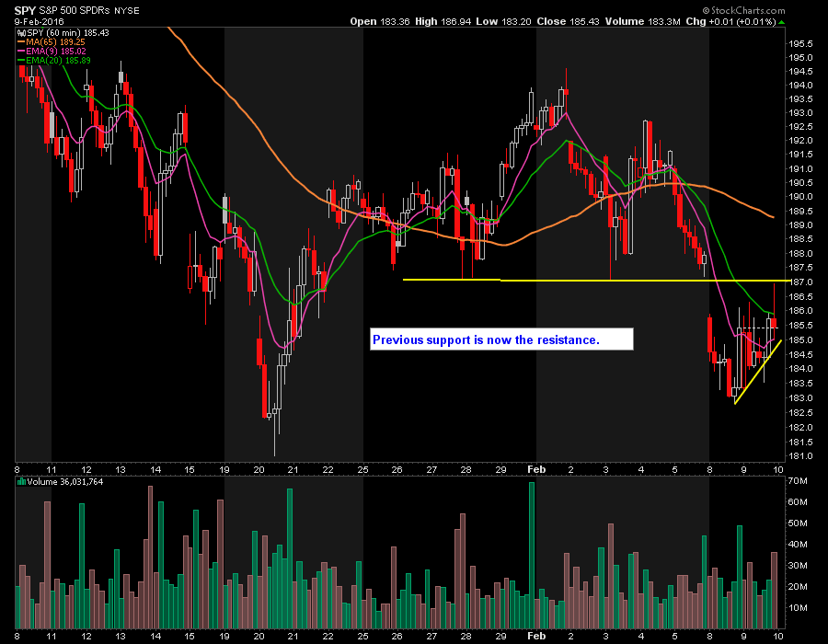Click the orange MA(65) legend line swatch
This screenshot has height=644, width=828.
[21, 41]
